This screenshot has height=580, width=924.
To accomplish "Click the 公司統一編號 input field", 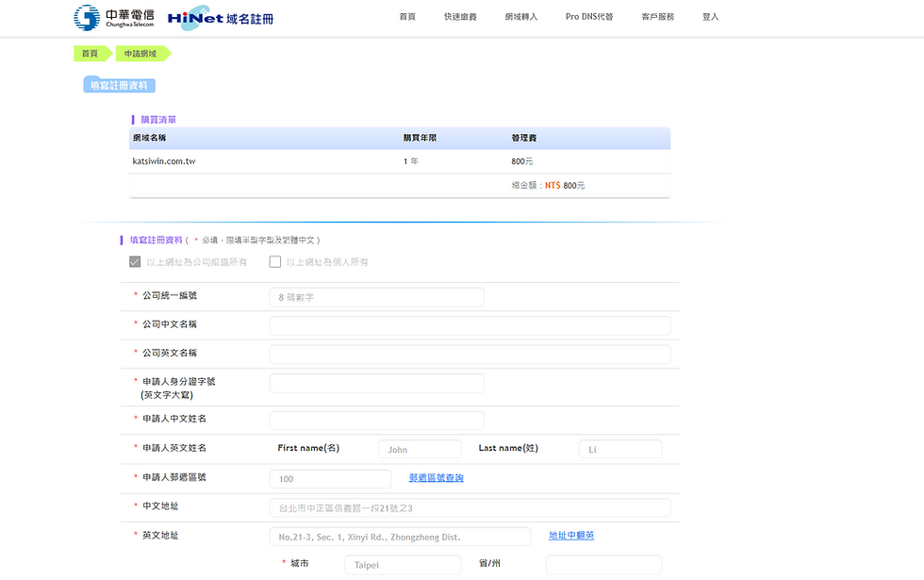I will (x=376, y=296).
